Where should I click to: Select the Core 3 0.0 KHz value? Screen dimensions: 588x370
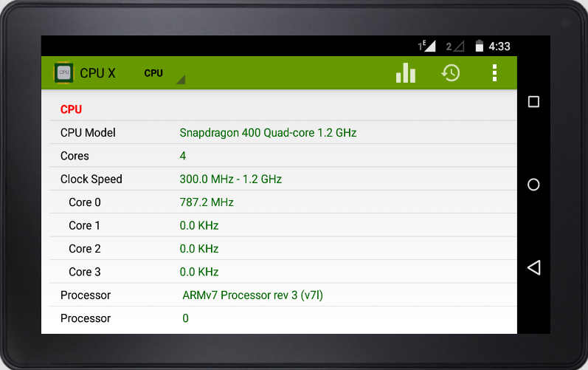[x=199, y=272]
